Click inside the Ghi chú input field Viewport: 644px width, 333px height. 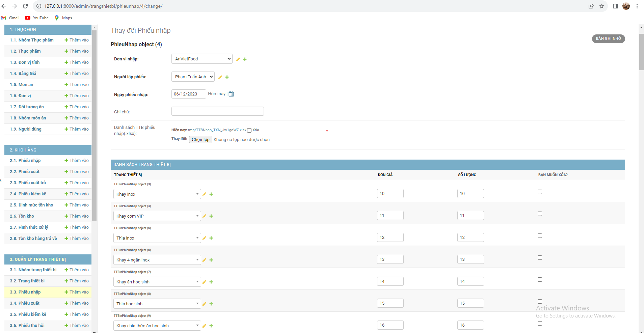[217, 111]
